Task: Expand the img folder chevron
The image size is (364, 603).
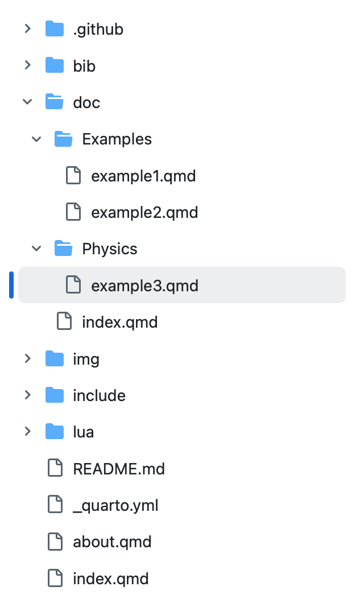Action: [27, 358]
